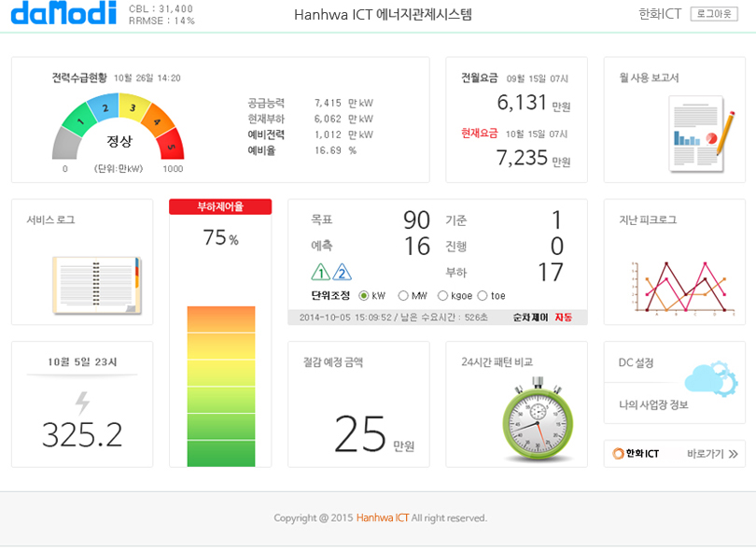Image resolution: width=756 pixels, height=551 pixels.
Task: Select the kW unit radio button
Action: click(x=364, y=296)
